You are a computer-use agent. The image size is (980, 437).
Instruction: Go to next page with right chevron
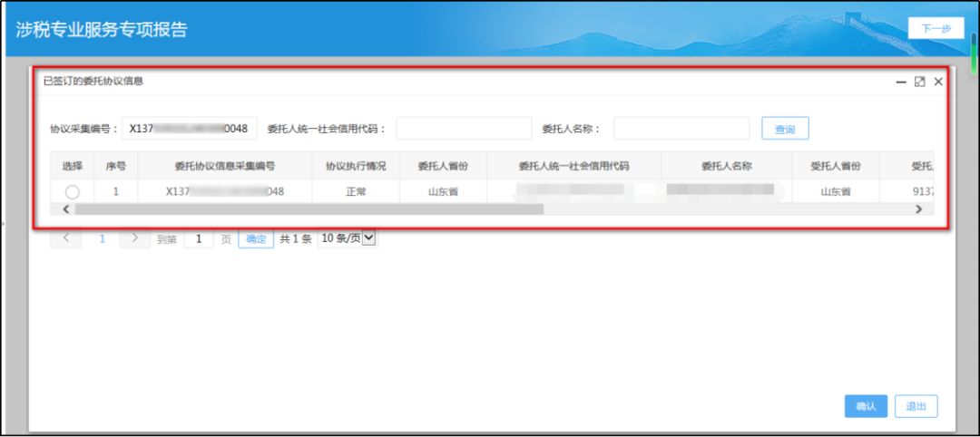tap(135, 238)
